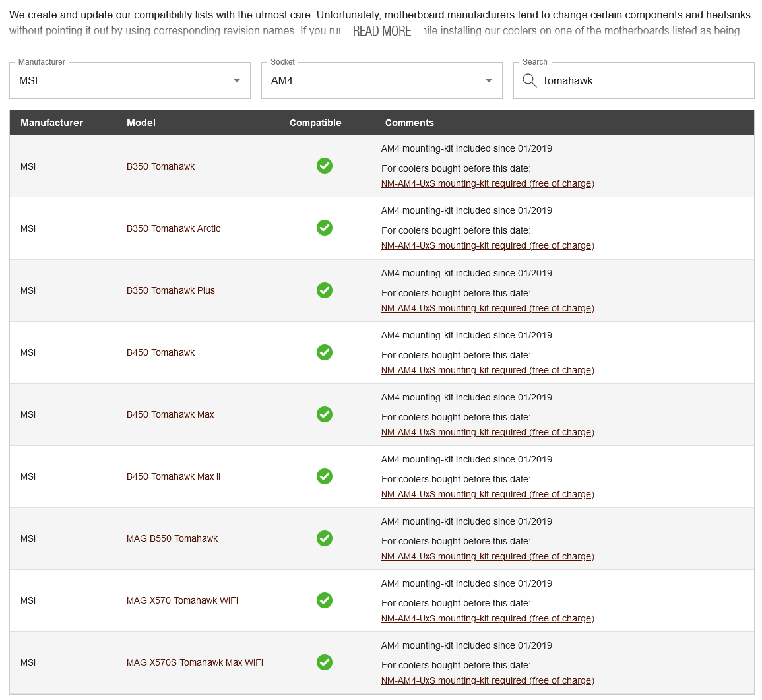This screenshot has height=700, width=762.
Task: Open the MAG X570 Tomahawk WIFI model link
Action: (182, 600)
